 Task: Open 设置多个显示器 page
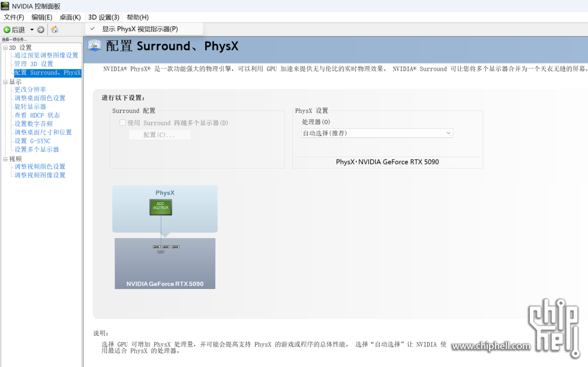(x=37, y=149)
